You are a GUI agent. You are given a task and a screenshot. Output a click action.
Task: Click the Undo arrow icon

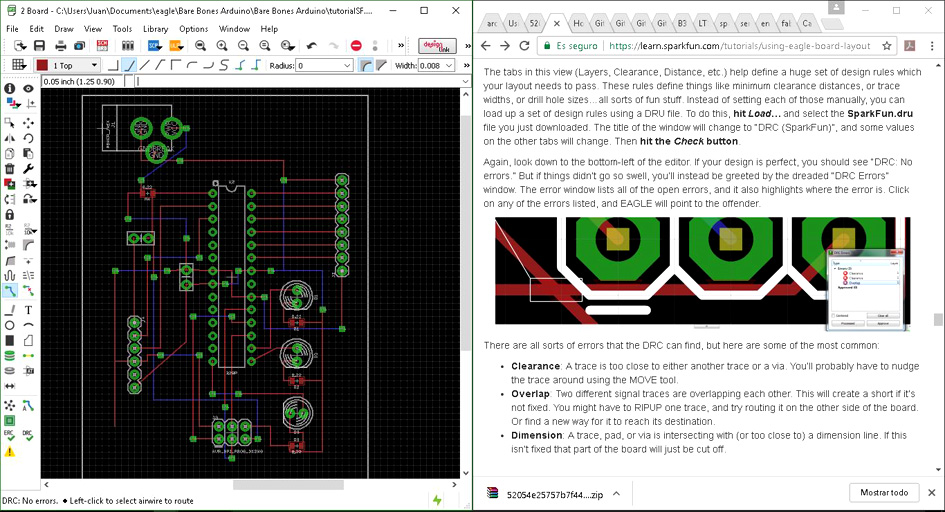point(312,46)
